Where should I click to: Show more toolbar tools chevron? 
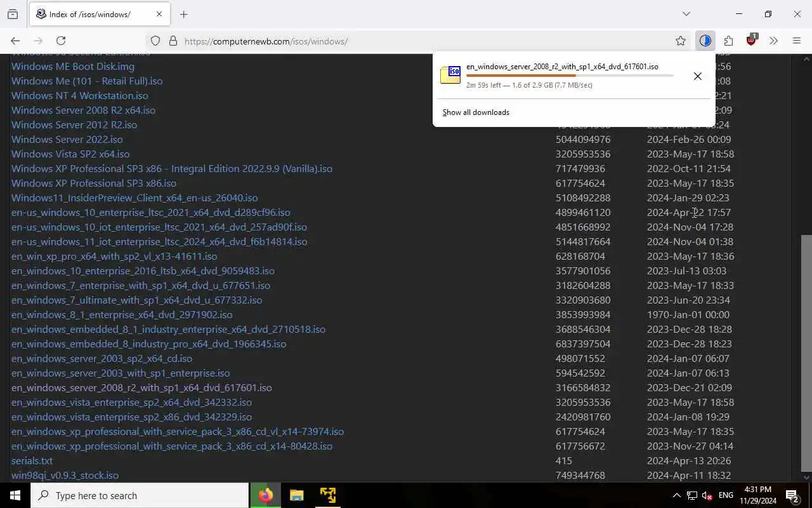pos(773,41)
